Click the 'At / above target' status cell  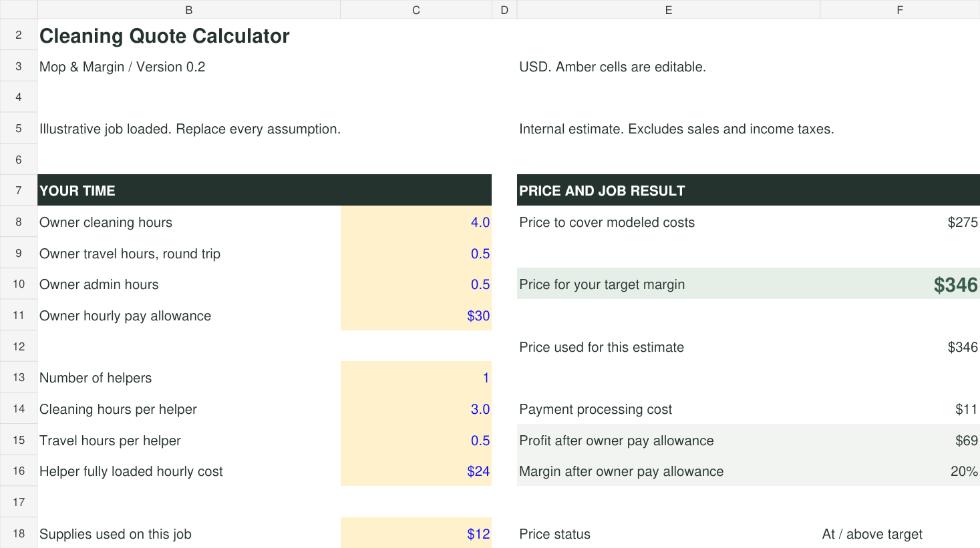(900, 533)
